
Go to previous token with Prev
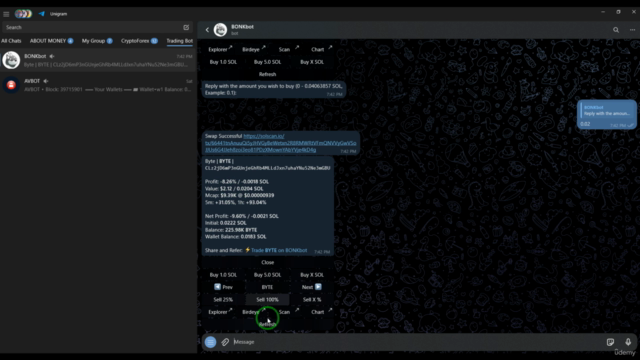pos(223,287)
